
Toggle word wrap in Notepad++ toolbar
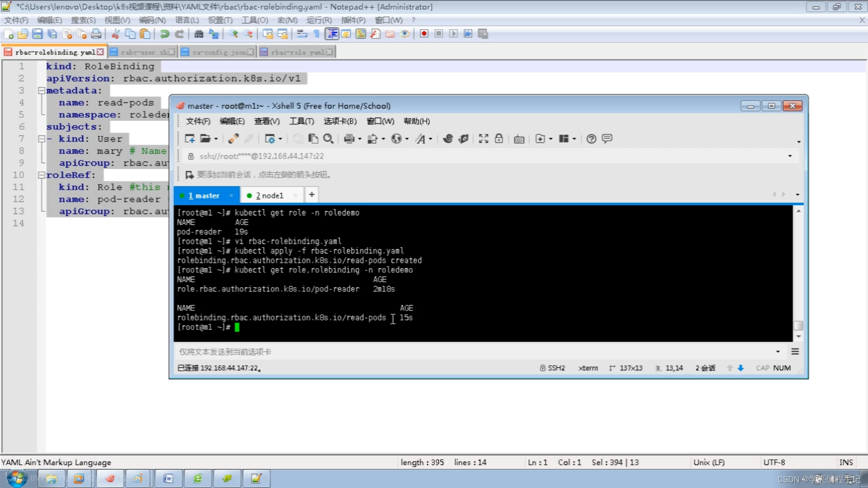302,34
